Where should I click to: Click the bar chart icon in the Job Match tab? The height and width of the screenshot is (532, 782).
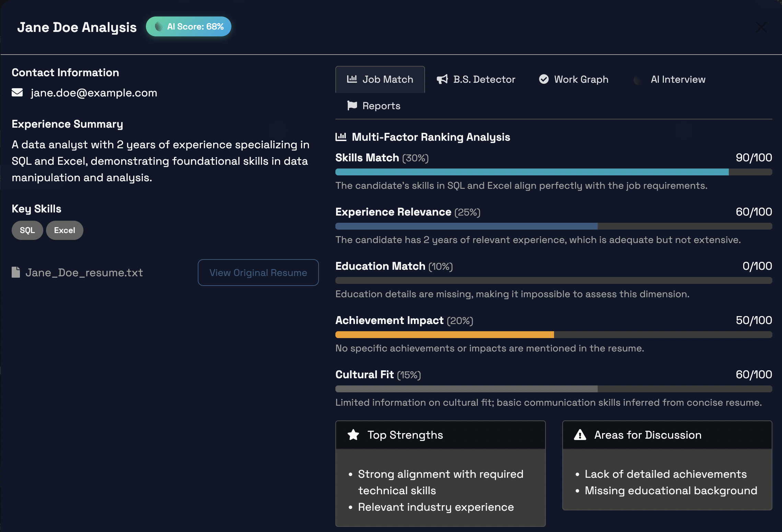[x=352, y=79]
